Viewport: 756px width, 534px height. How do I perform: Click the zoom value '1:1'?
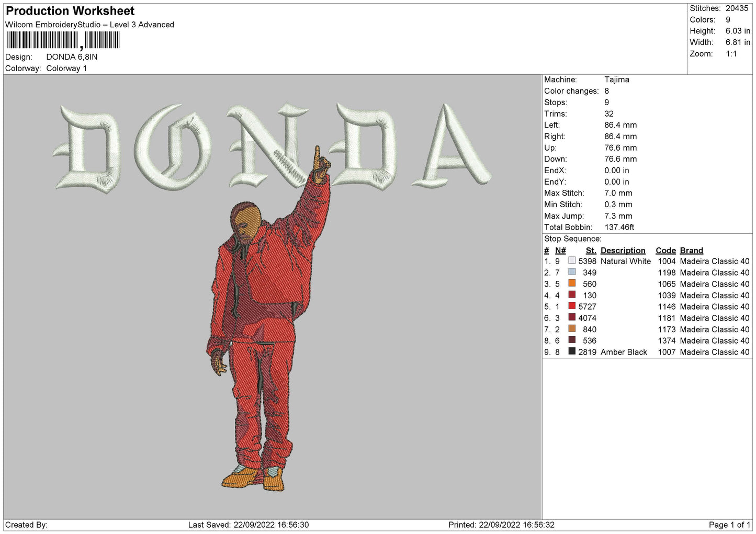pos(731,54)
